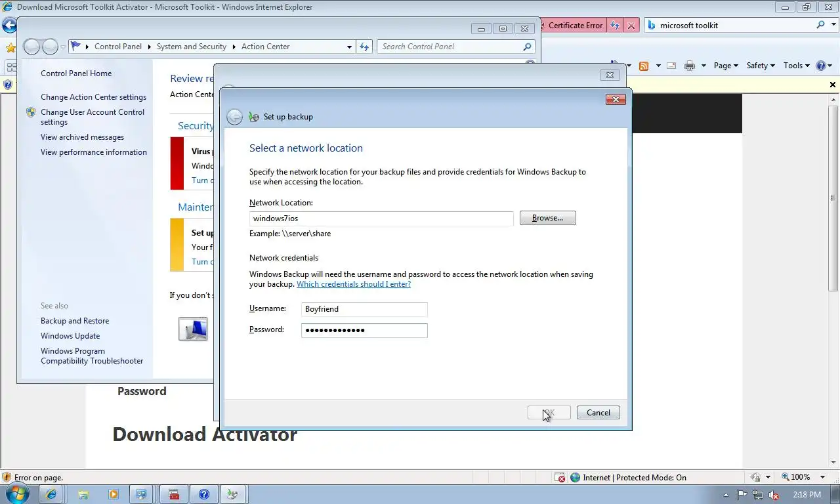Click System and Security breadcrumb
Image resolution: width=840 pixels, height=504 pixels.
tap(192, 47)
